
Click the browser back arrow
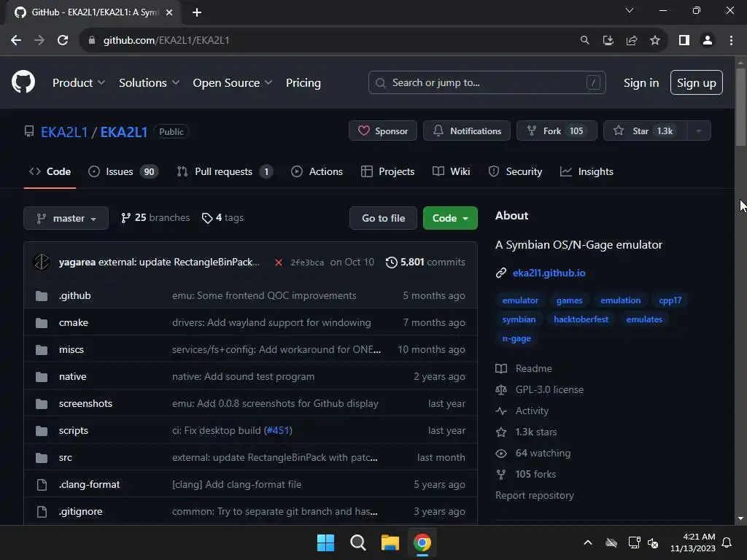click(16, 41)
